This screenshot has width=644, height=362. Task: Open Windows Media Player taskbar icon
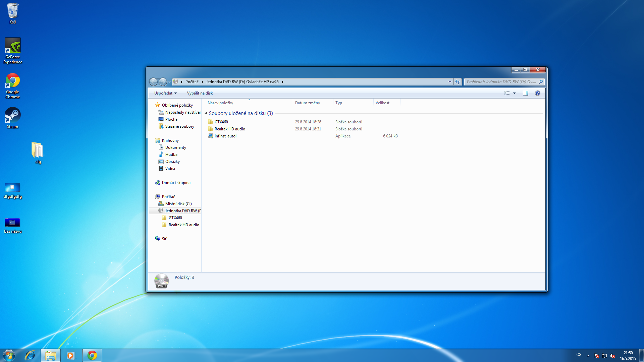point(70,355)
